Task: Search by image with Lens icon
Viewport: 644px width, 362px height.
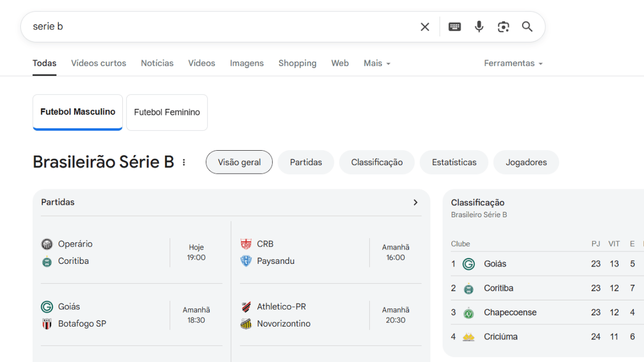Action: (x=503, y=27)
